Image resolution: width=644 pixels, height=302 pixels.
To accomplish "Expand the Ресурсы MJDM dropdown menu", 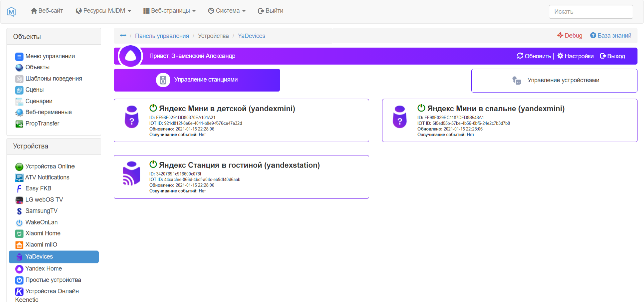I will pyautogui.click(x=103, y=10).
